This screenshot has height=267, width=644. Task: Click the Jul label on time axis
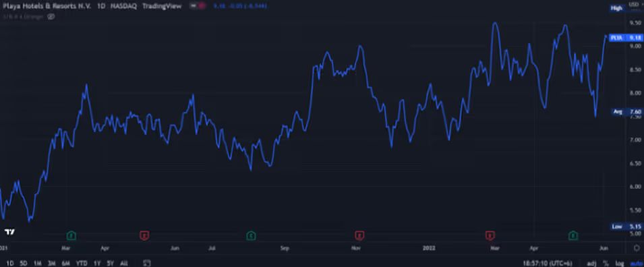pyautogui.click(x=212, y=248)
